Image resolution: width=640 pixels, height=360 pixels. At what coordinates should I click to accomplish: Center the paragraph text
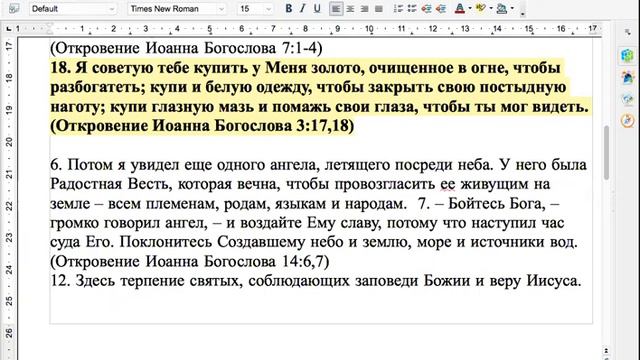pos(350,9)
